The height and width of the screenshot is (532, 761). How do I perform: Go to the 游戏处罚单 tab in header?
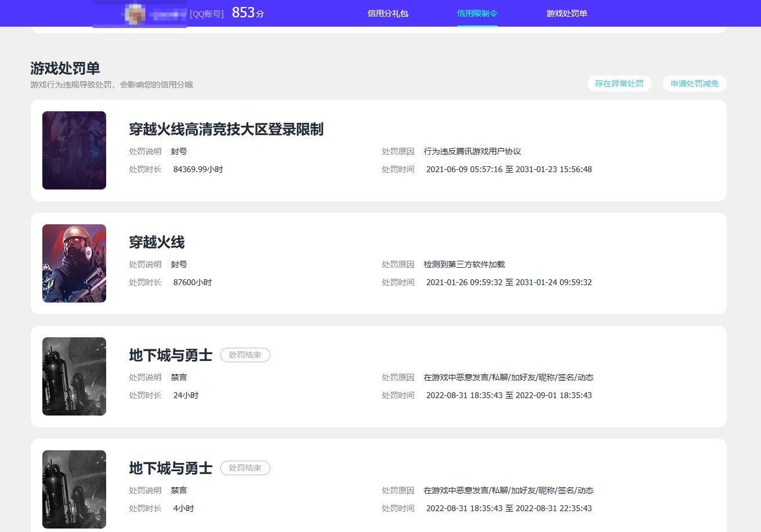[567, 13]
